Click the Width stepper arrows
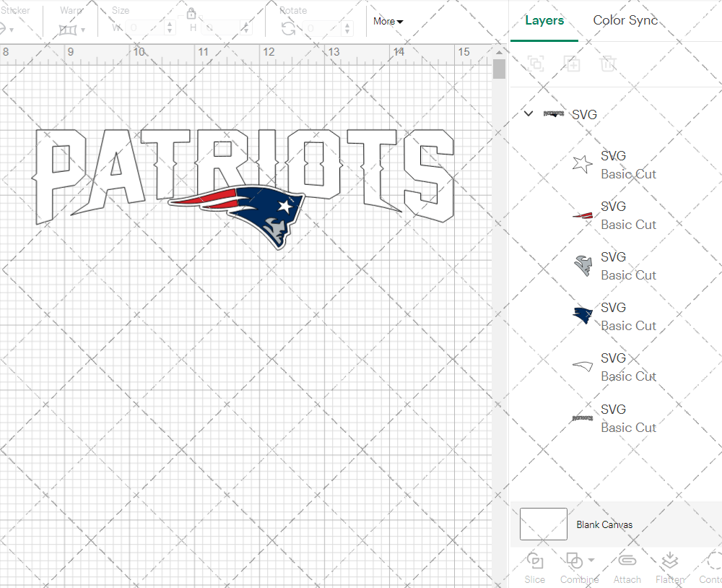The image size is (722, 588). (170, 27)
